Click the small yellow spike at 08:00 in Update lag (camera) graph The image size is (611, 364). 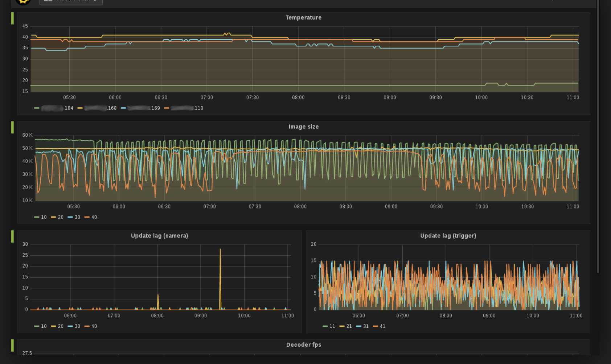pyautogui.click(x=158, y=302)
